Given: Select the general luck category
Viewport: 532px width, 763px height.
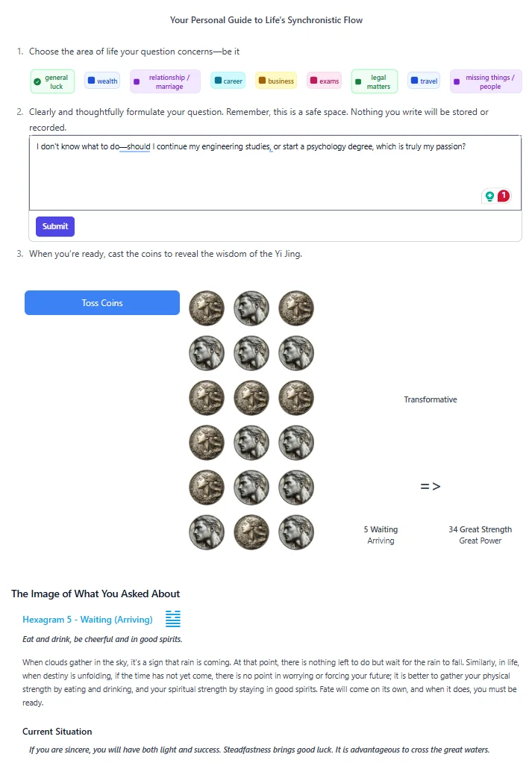Looking at the screenshot, I should point(52,81).
